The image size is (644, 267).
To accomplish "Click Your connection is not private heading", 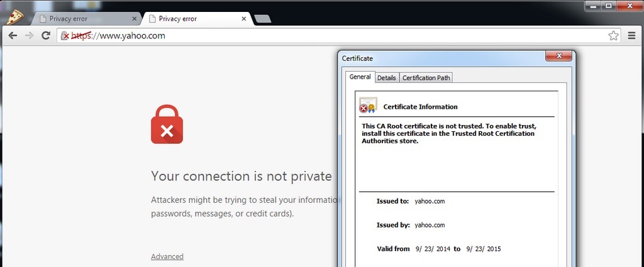I will tap(241, 177).
